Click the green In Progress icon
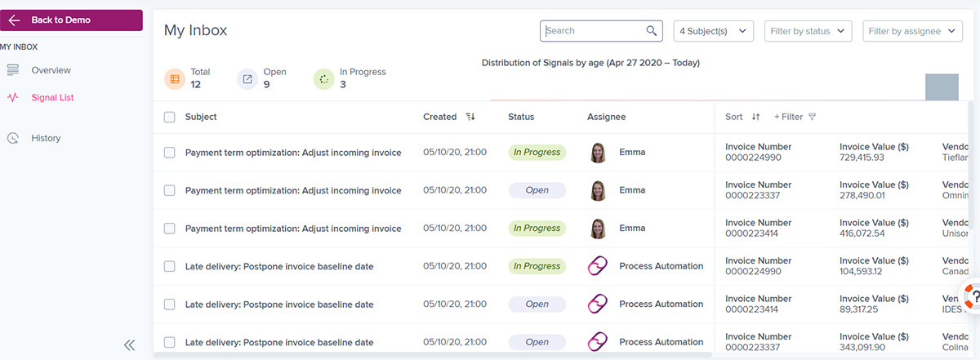 point(324,78)
